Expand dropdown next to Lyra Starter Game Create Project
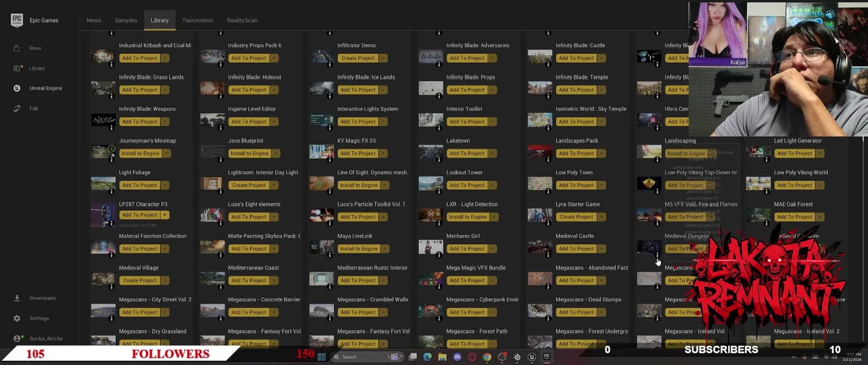This screenshot has height=365, width=868. [x=602, y=217]
